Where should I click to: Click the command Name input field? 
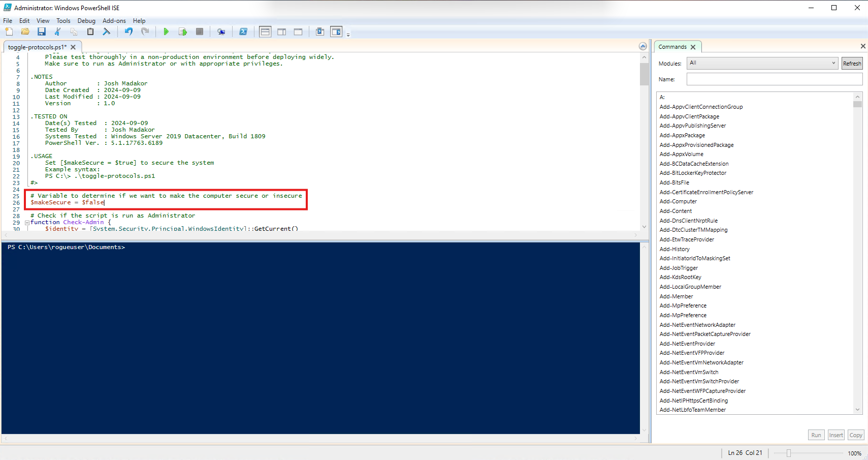(x=774, y=79)
